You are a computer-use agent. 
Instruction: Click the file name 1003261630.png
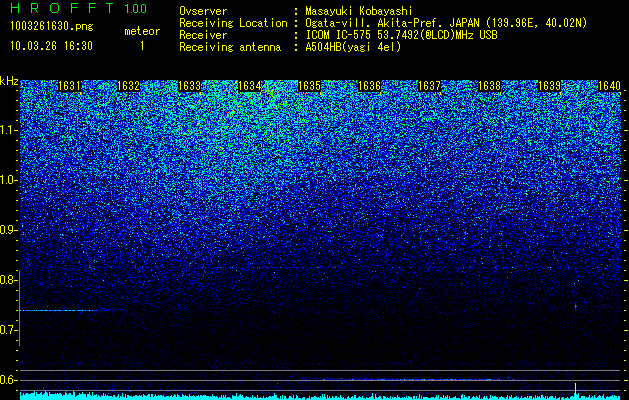[x=52, y=27]
